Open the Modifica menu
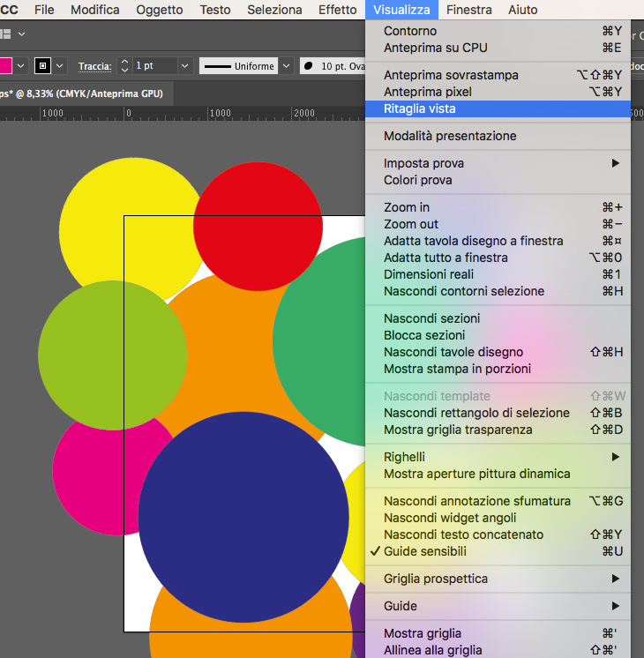 tap(95, 10)
